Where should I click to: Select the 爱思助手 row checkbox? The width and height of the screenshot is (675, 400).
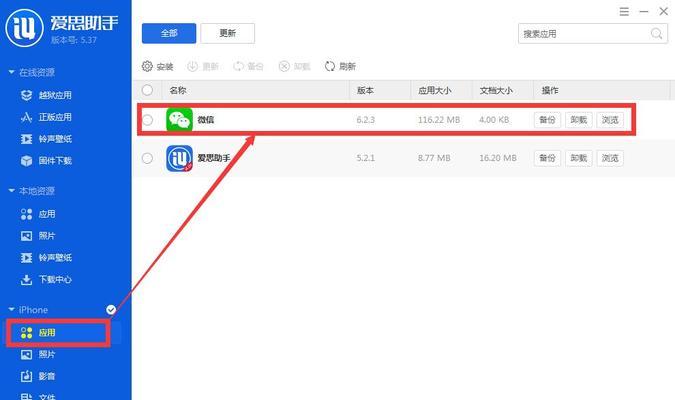click(147, 158)
